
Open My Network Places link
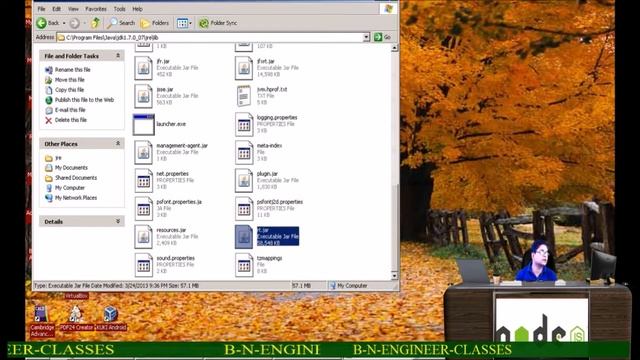click(76, 198)
